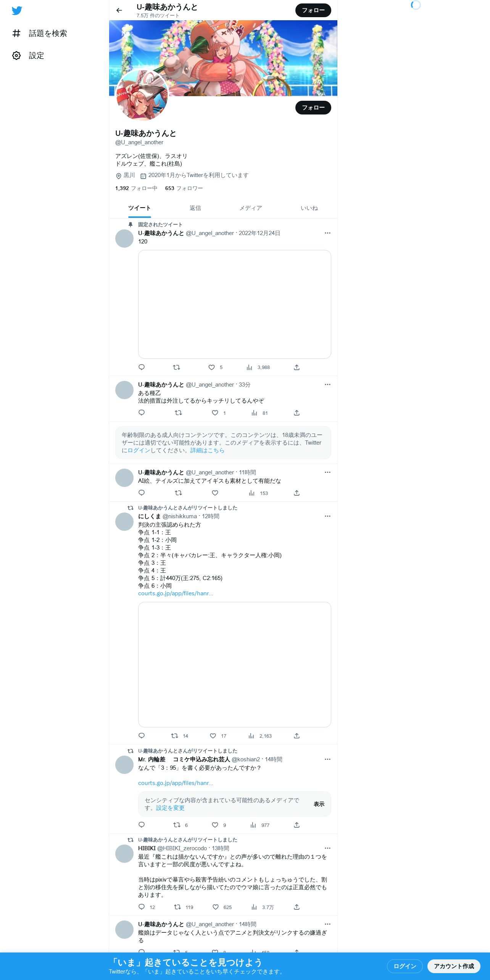
Task: Open more options on pinned tweet
Action: (327, 233)
